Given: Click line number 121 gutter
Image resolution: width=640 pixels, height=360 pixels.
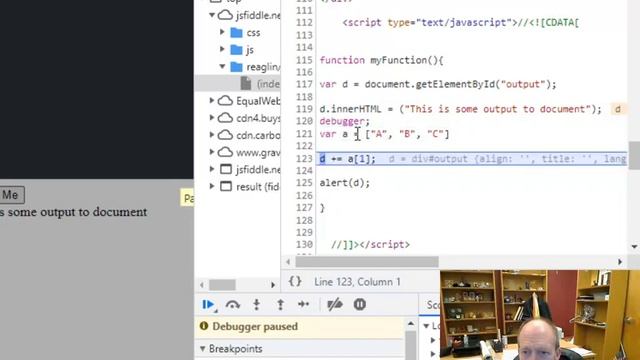Looking at the screenshot, I should point(304,134).
